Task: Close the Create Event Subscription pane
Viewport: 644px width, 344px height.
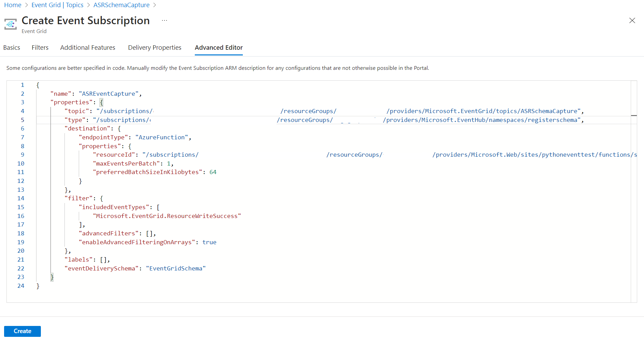Action: click(632, 20)
